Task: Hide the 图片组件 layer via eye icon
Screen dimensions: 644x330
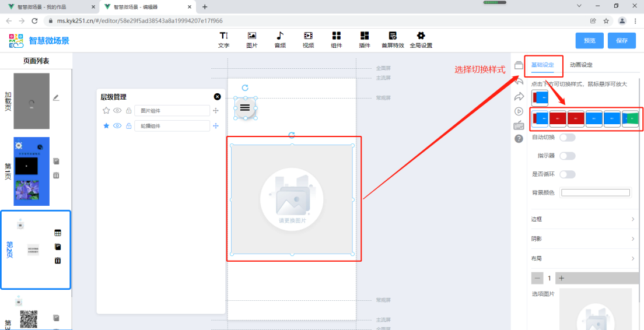Action: pos(117,111)
